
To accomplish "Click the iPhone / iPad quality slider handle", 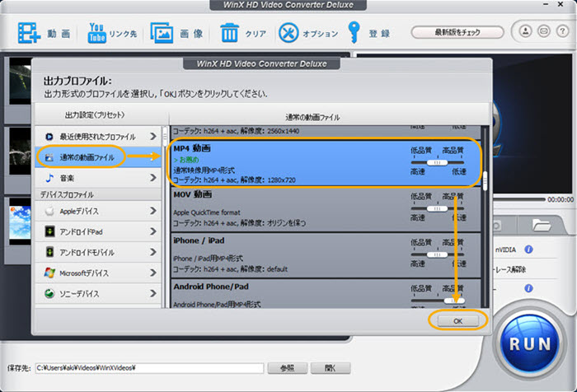I will tap(437, 254).
